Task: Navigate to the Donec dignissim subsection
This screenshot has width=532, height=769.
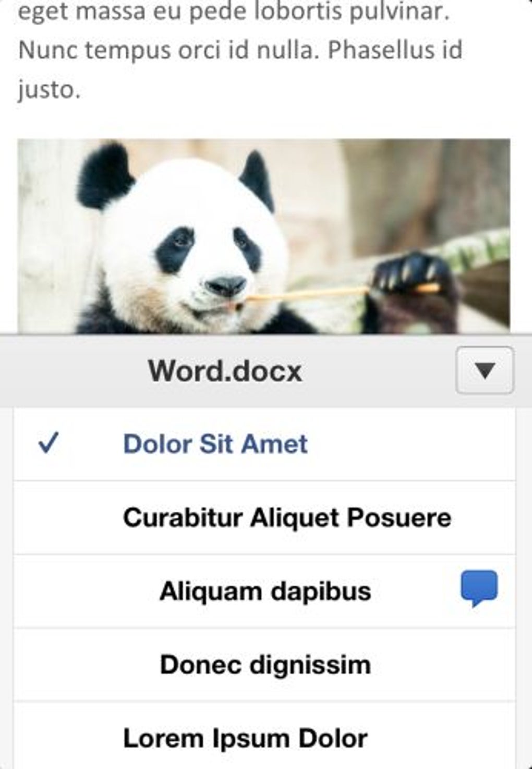Action: (265, 665)
